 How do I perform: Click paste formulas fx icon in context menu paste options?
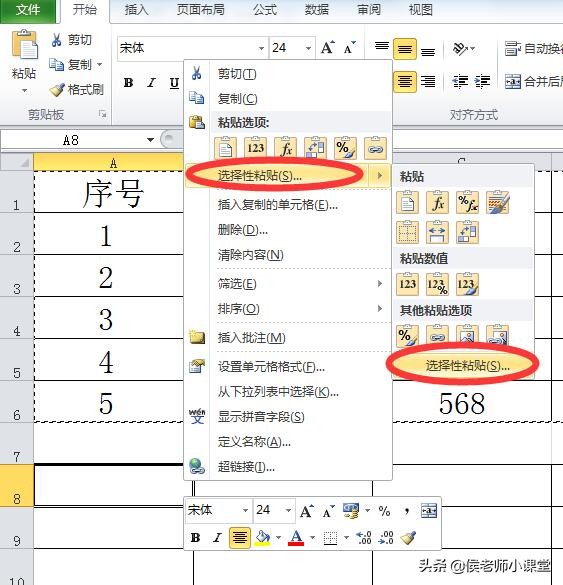pyautogui.click(x=286, y=148)
